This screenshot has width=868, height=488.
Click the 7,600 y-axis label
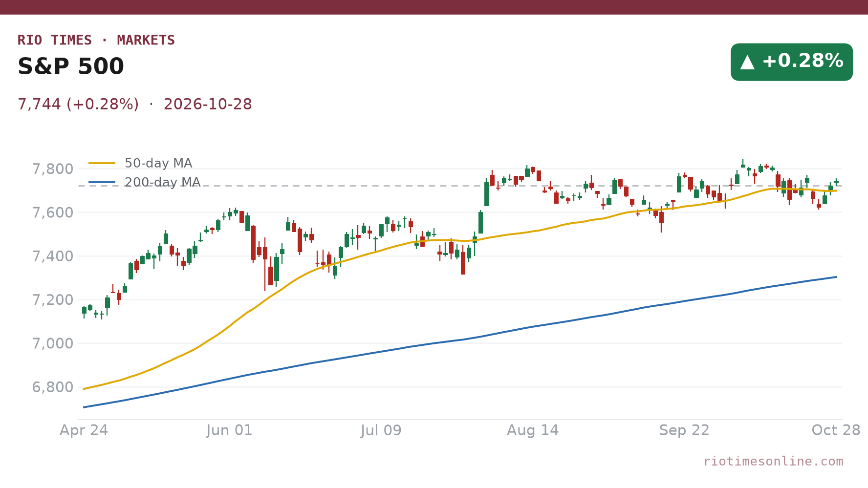(52, 212)
